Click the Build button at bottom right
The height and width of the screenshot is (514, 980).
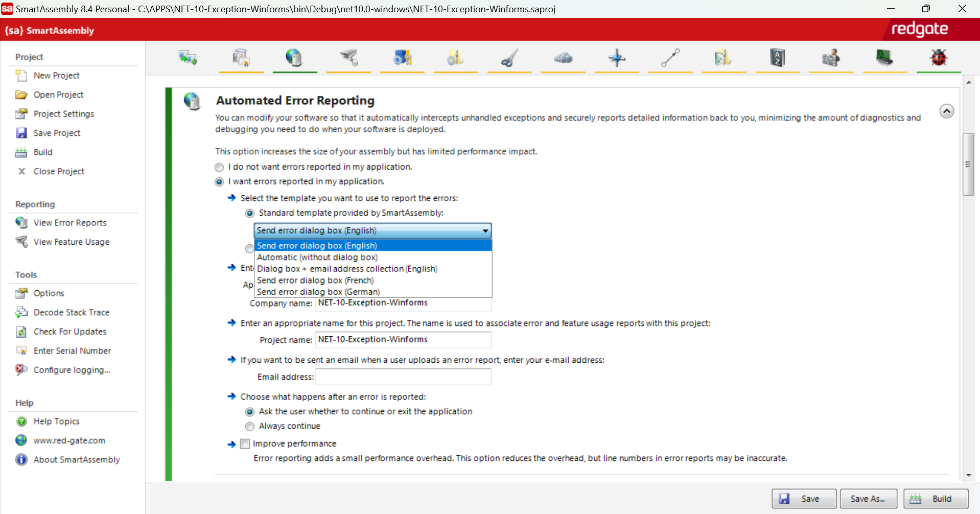936,499
